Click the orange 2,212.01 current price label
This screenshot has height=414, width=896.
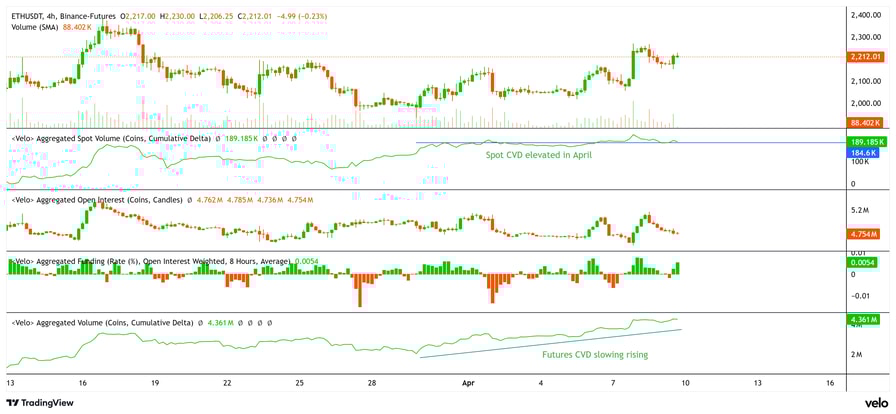coord(865,57)
